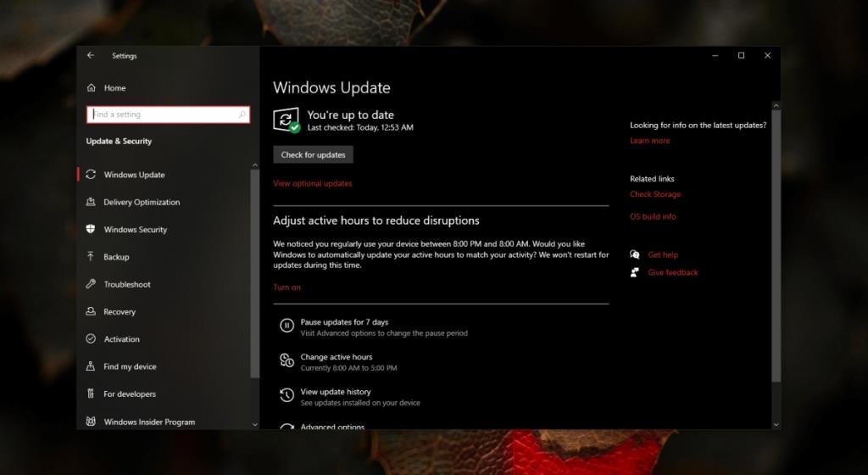Image resolution: width=868 pixels, height=475 pixels.
Task: Open the OS build info link
Action: [x=653, y=217]
